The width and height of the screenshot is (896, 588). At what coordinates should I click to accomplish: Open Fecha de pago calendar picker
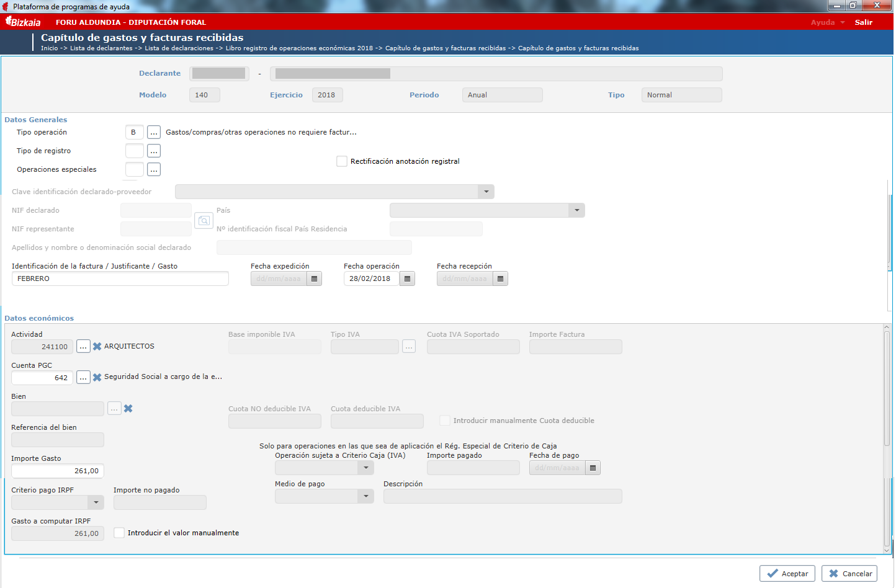[x=593, y=468]
